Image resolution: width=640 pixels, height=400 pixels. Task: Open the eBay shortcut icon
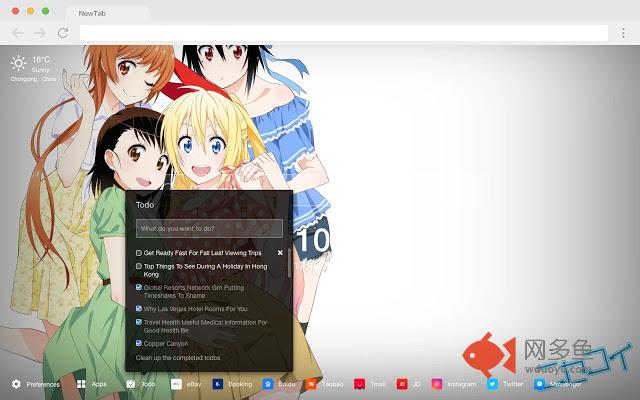pos(176,384)
